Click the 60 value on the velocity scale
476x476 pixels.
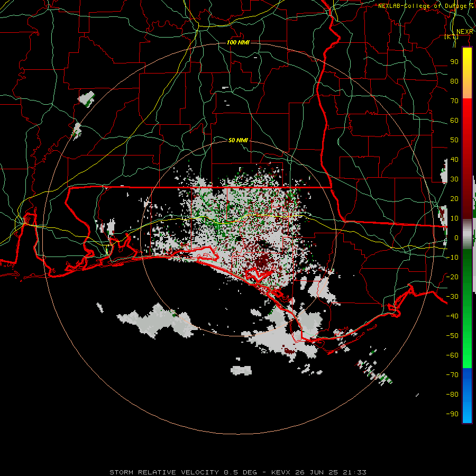coord(454,120)
